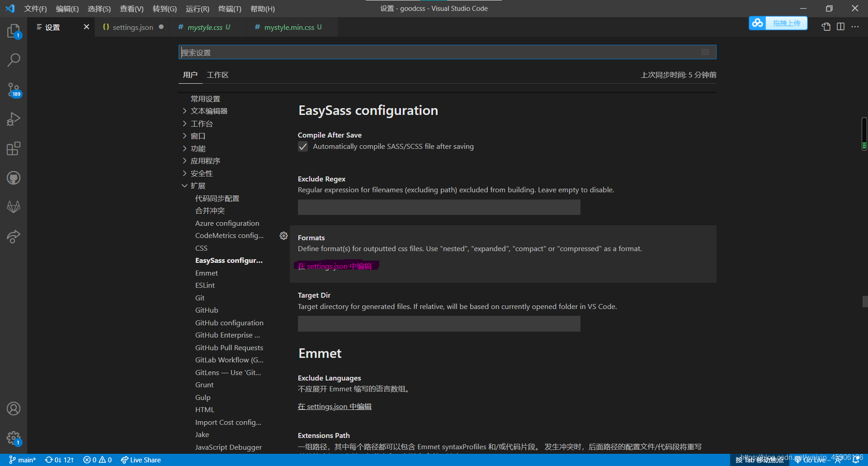Select 常用设置 in settings tree
868x466 pixels.
pos(205,99)
